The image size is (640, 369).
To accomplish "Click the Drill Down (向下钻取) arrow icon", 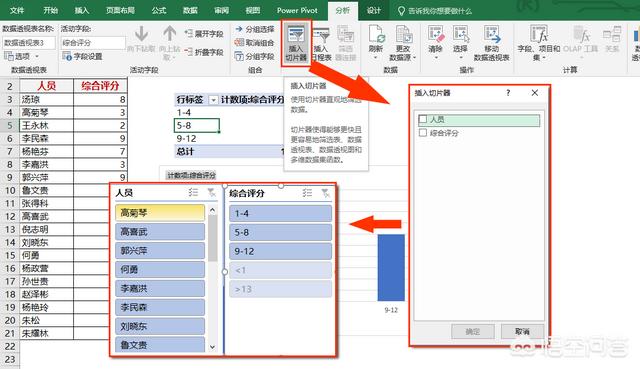I will [141, 34].
